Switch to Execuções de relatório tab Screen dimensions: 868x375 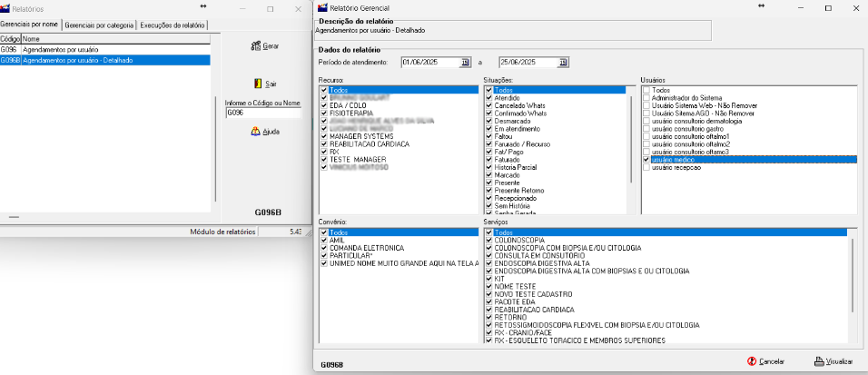tap(173, 25)
